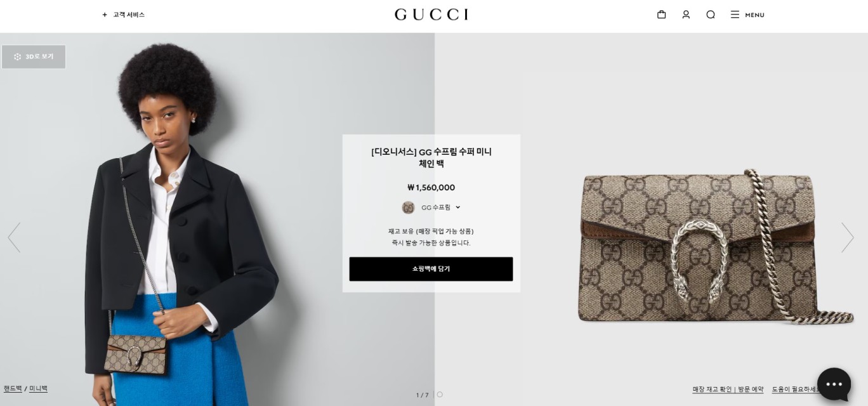Viewport: 868px width, 406px height.
Task: Go to the previous product image arrow
Action: click(x=14, y=237)
